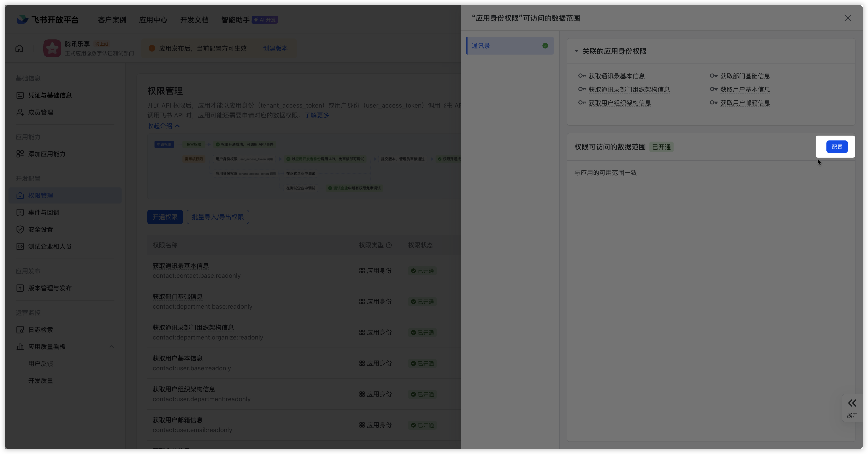Click the 添加应用能力 grid icon

[x=20, y=154]
